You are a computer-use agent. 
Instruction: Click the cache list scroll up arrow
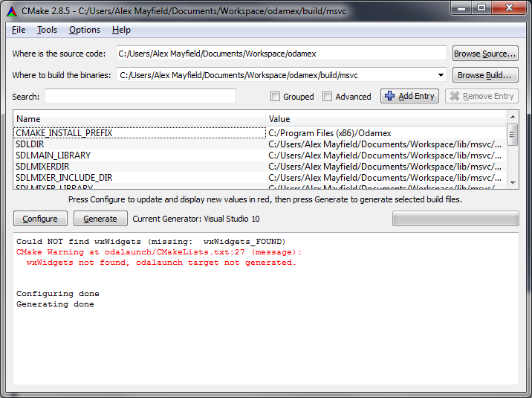pos(513,117)
